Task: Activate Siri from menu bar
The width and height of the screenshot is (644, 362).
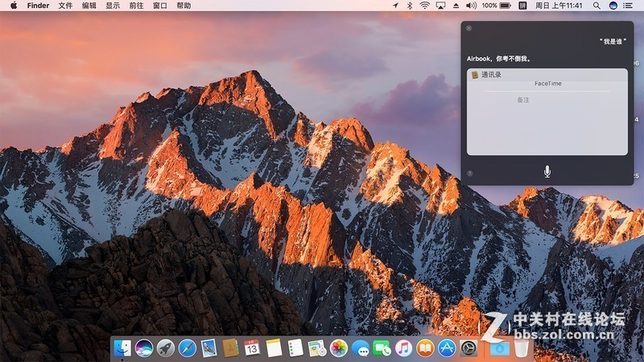Action: [613, 6]
